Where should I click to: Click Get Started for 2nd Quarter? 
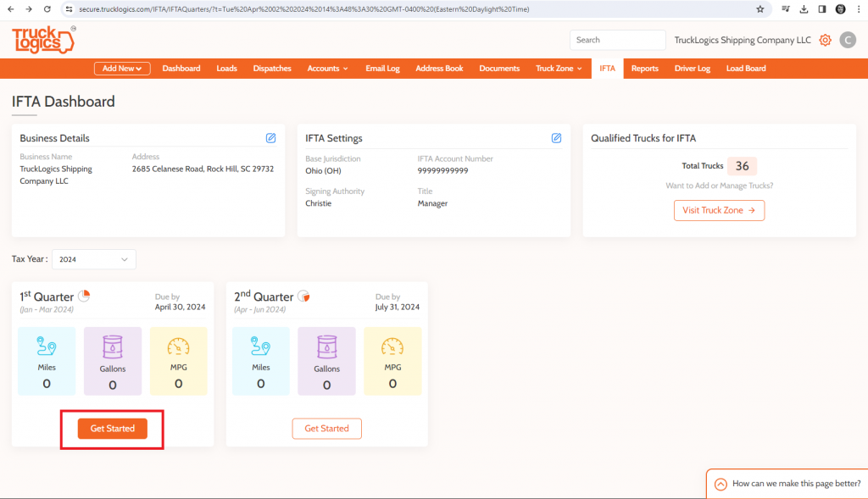click(x=326, y=428)
